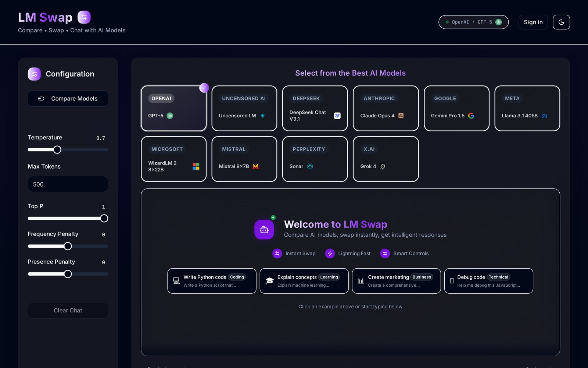Select the OpenAI GPT-5 model card
Image resolution: width=588 pixels, height=368 pixels.
(173, 108)
